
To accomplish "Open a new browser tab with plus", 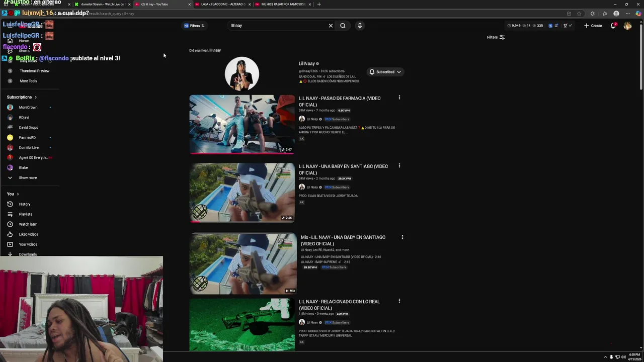I will click(318, 4).
